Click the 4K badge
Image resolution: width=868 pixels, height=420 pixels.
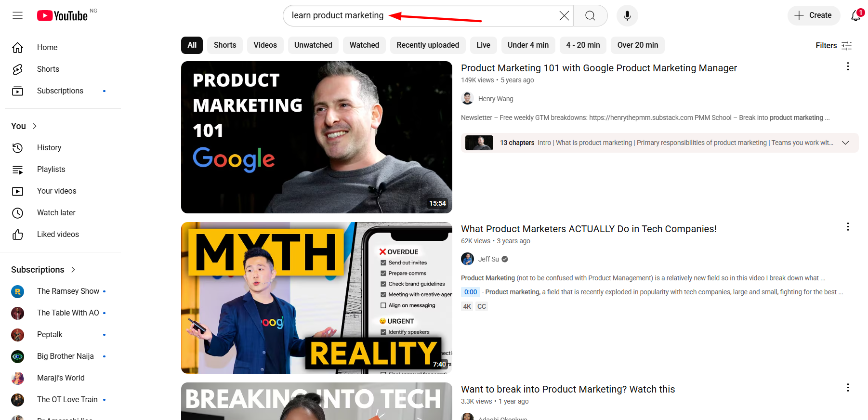pyautogui.click(x=467, y=306)
